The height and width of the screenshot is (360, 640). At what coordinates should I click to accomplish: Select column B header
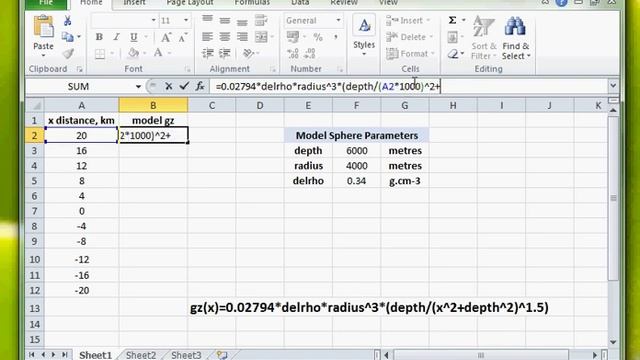[x=153, y=105]
